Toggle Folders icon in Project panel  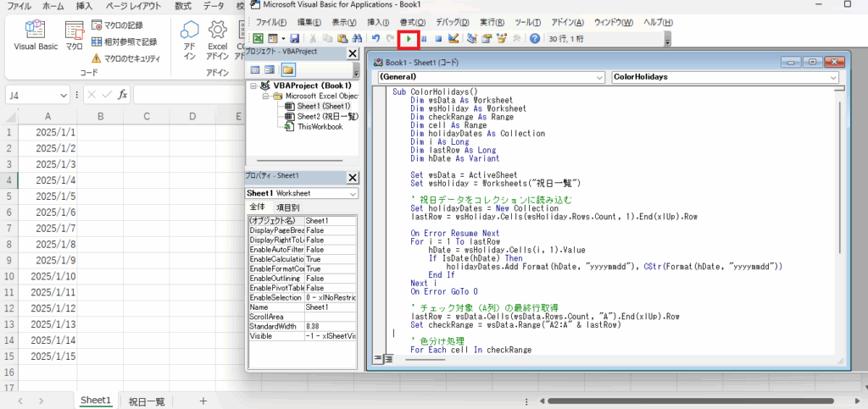pos(288,69)
